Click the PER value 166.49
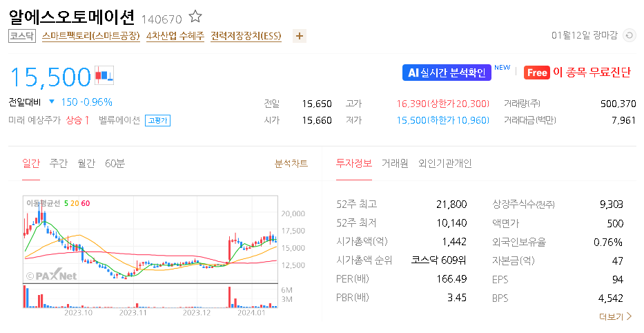Screen dimensions: 644x333 coord(451,279)
